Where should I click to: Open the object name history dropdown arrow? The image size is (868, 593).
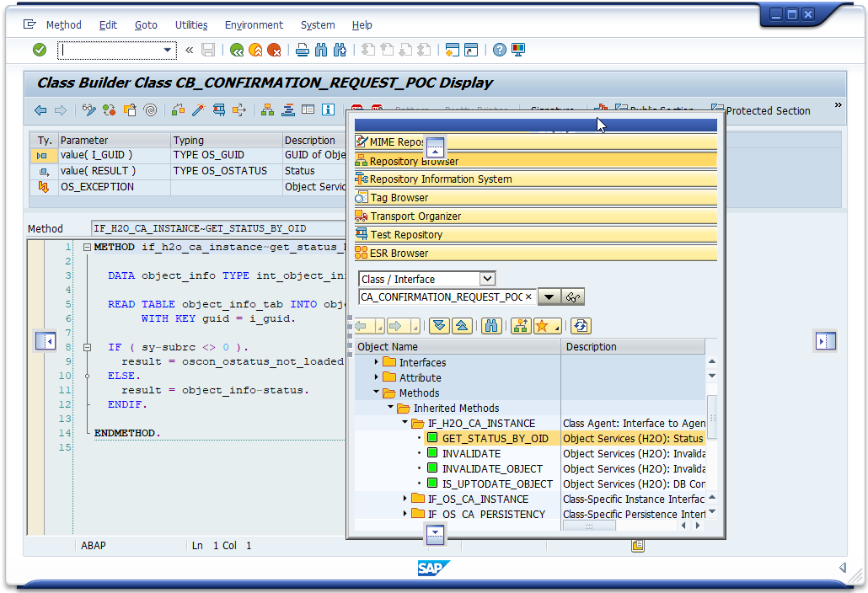(x=549, y=297)
